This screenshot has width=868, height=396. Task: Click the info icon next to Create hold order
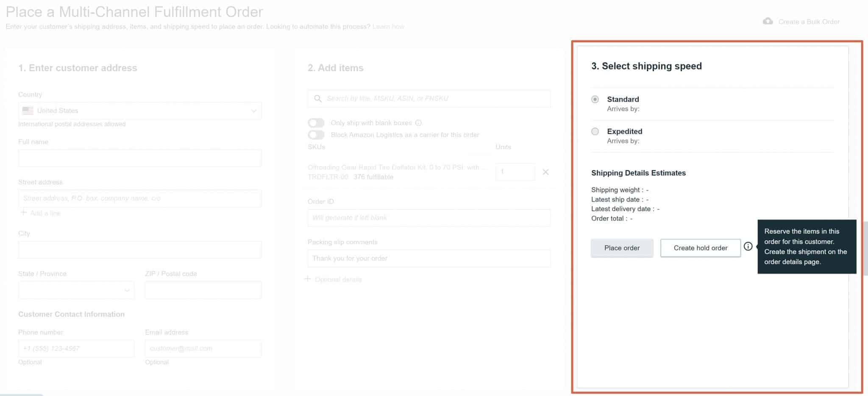(x=748, y=246)
